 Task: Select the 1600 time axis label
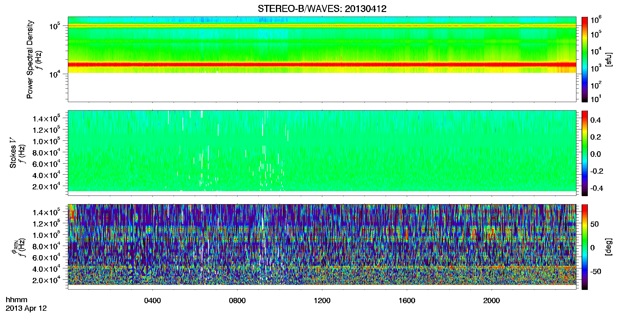point(407,301)
